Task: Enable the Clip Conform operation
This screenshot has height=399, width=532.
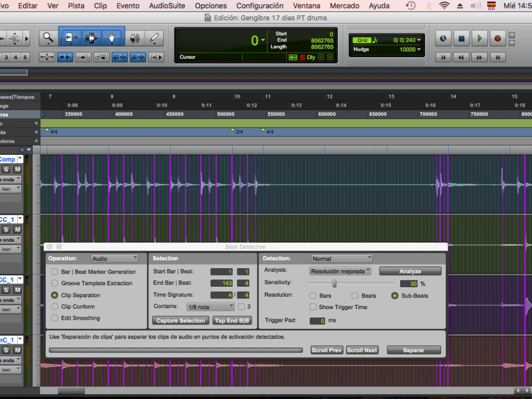Action: coord(55,306)
